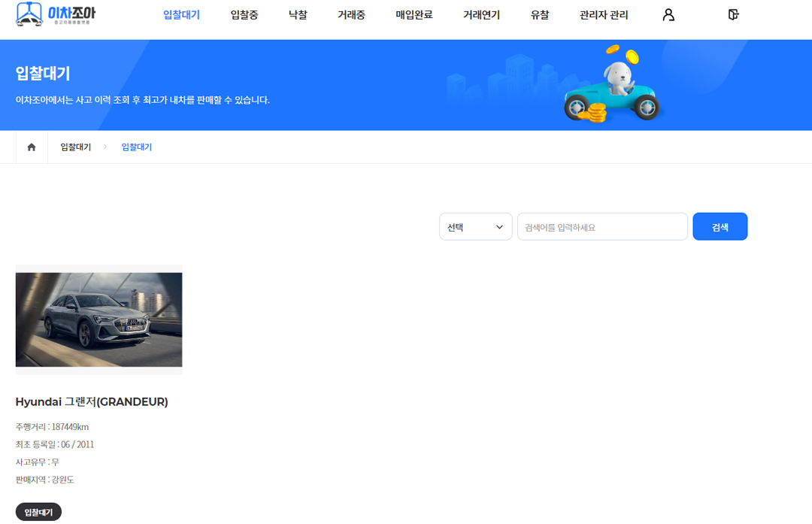The height and width of the screenshot is (524, 812).
Task: Click the 주행거리 : 187449km text
Action: coord(52,427)
